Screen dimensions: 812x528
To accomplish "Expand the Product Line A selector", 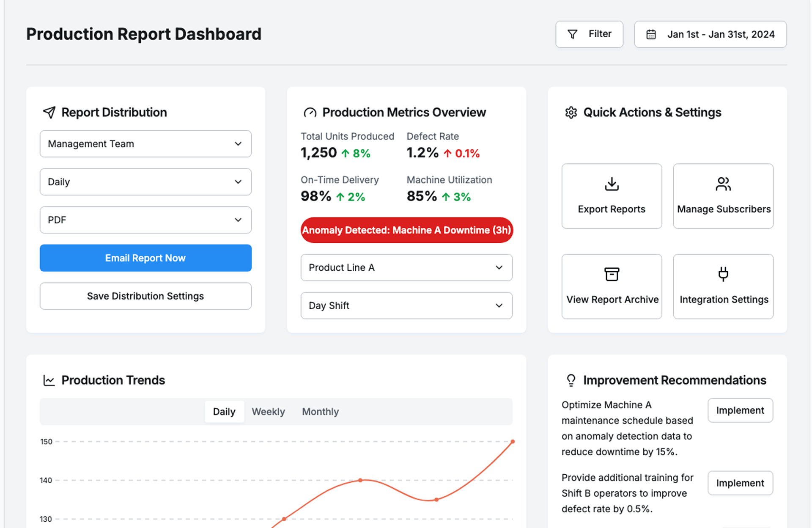I will (x=406, y=267).
